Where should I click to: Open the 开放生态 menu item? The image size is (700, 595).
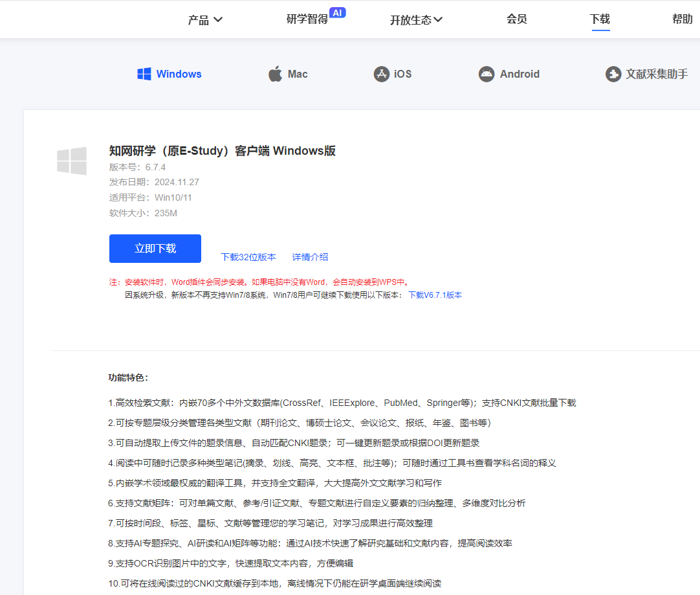tap(416, 19)
